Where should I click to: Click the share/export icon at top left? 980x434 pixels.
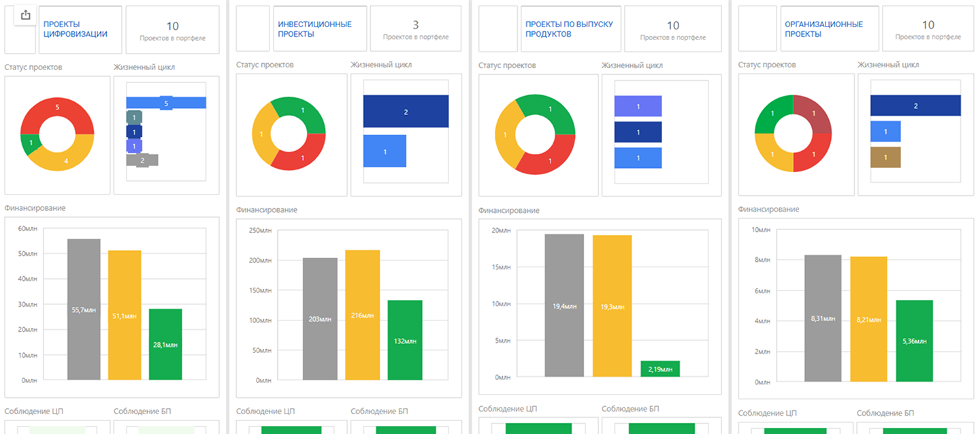(x=25, y=15)
